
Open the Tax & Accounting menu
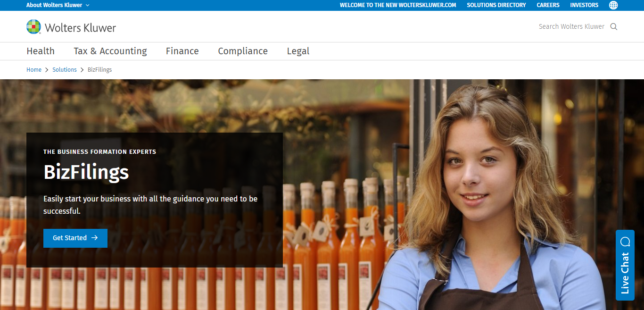pyautogui.click(x=110, y=51)
